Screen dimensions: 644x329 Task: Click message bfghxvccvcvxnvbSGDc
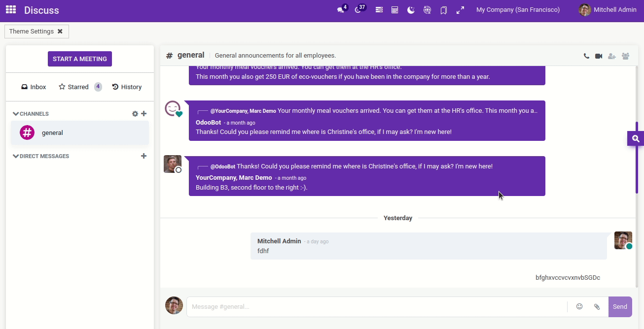point(568,278)
